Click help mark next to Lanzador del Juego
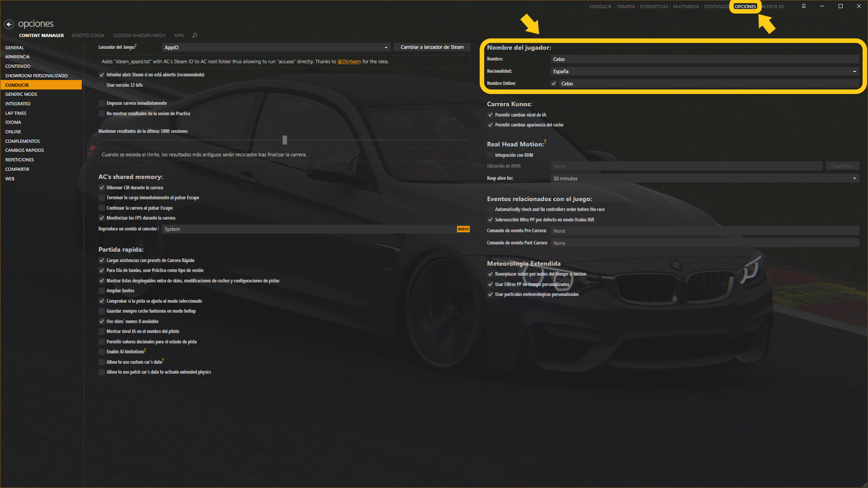Screen dimensions: 868x488 (x=136, y=46)
